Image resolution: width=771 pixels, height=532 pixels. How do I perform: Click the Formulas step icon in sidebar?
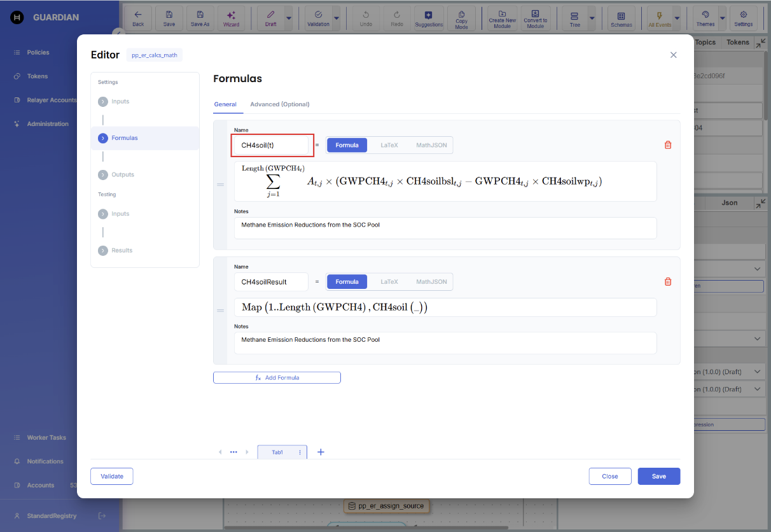(103, 138)
